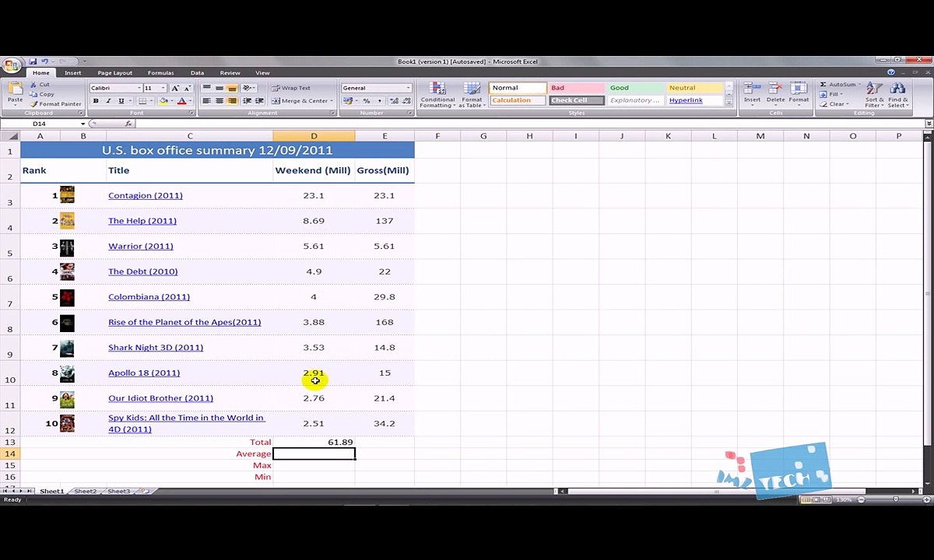Expand the formula bar
Image resolution: width=934 pixels, height=560 pixels.
pyautogui.click(x=929, y=124)
